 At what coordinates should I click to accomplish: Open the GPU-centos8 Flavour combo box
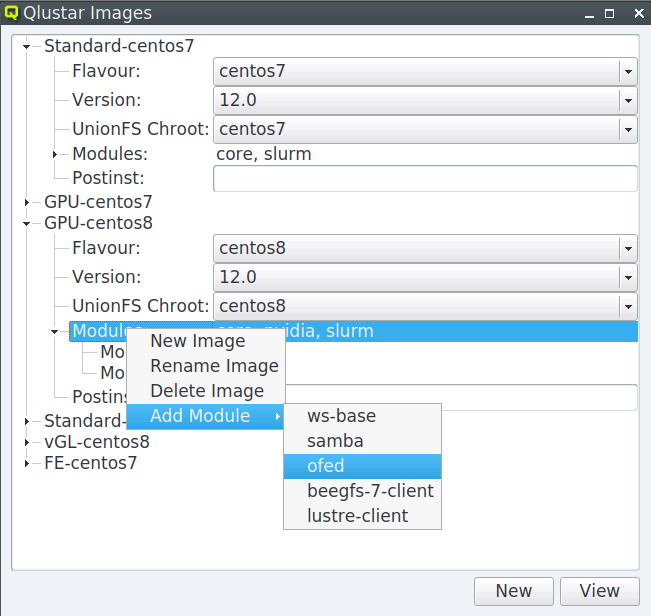click(425, 248)
